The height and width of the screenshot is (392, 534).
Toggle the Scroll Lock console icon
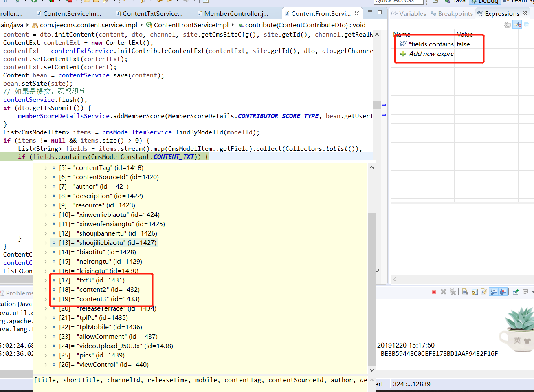(x=475, y=292)
